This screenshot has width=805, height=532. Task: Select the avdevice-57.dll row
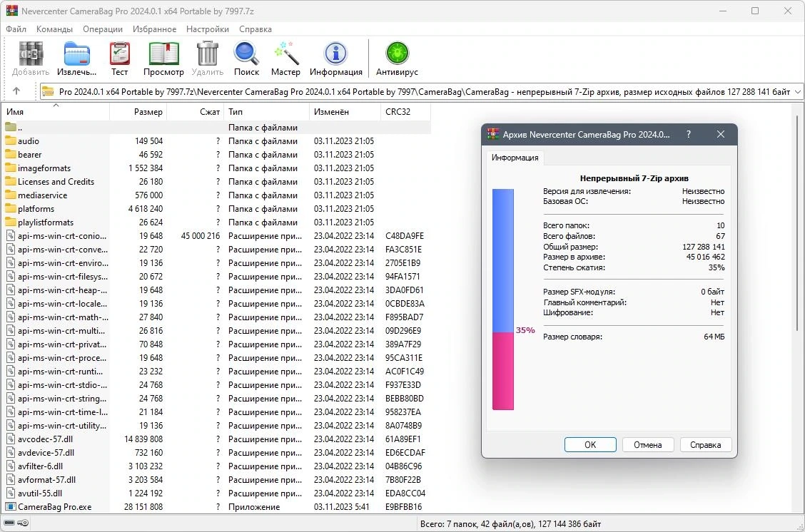coord(216,452)
